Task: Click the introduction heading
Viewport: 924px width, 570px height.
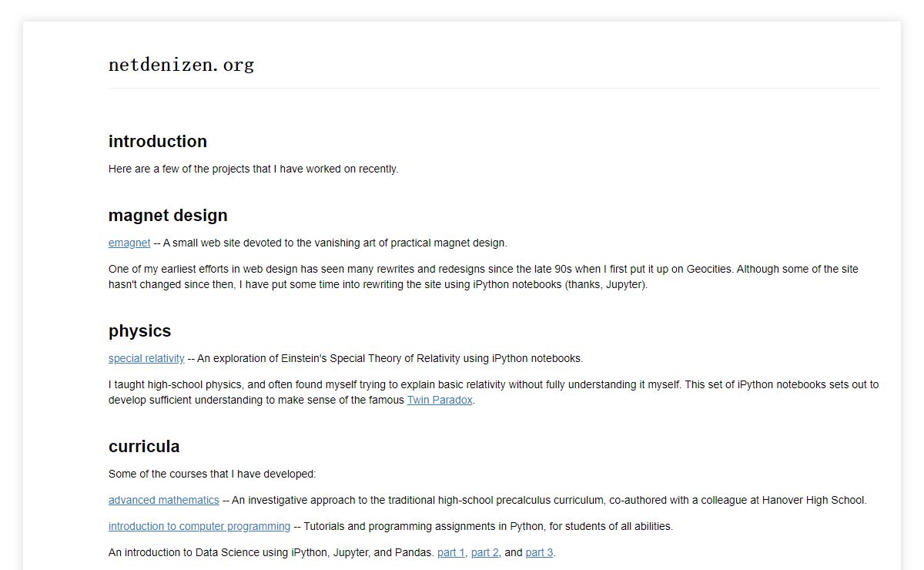Action: 158,141
